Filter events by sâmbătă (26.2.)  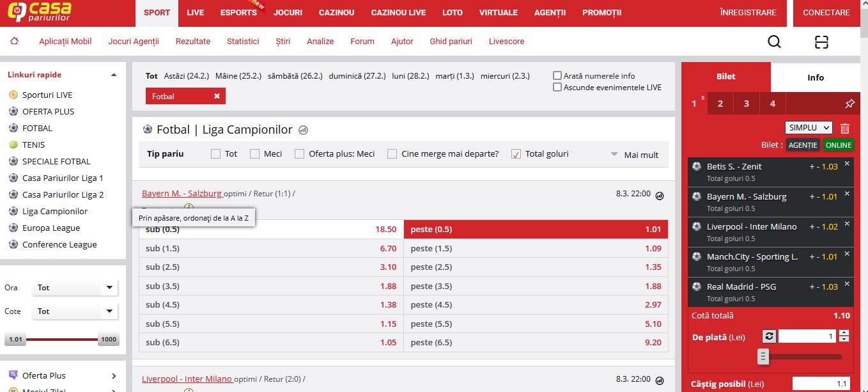point(295,76)
